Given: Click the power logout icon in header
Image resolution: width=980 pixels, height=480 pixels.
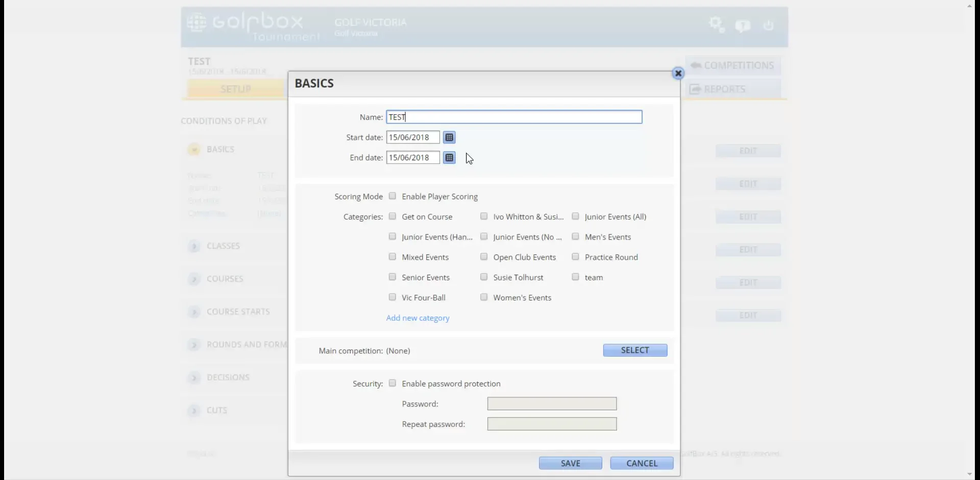Looking at the screenshot, I should (x=769, y=25).
